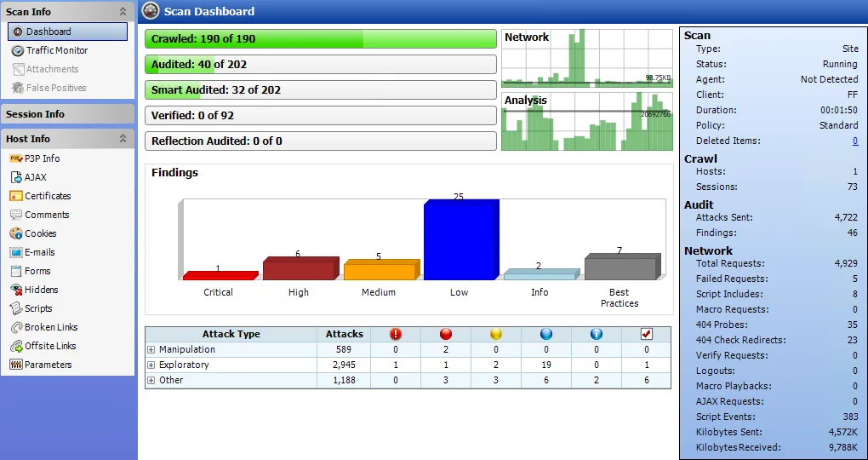Click the Crawled 190 of 190 progress bar
868x460 pixels.
pyautogui.click(x=321, y=39)
